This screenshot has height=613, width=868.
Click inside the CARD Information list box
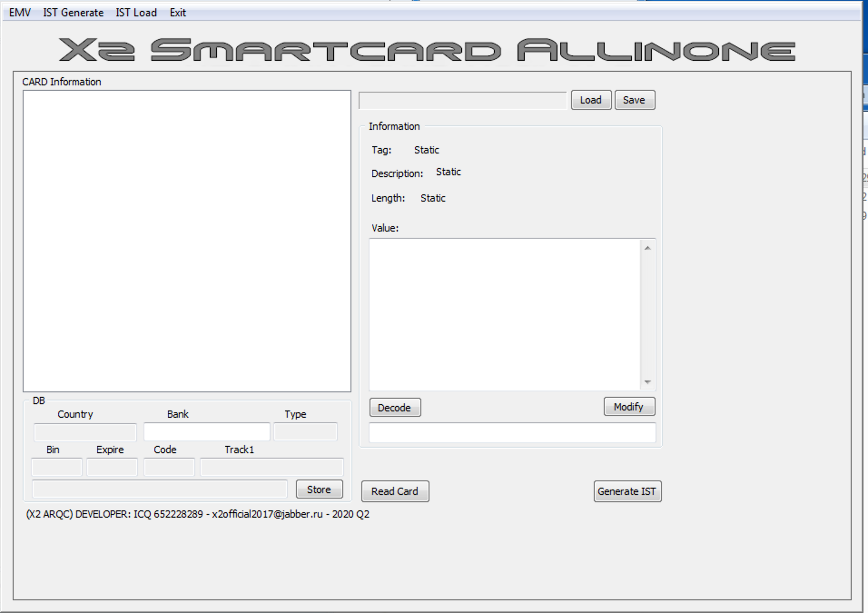(187, 241)
